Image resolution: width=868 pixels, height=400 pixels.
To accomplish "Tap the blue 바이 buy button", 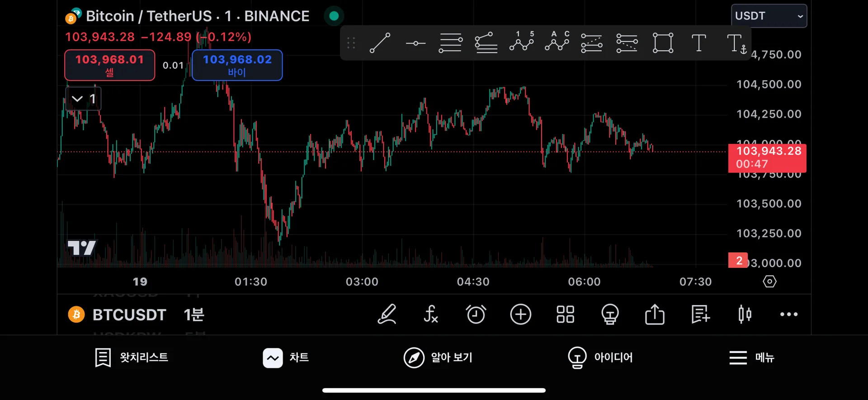I will [237, 65].
